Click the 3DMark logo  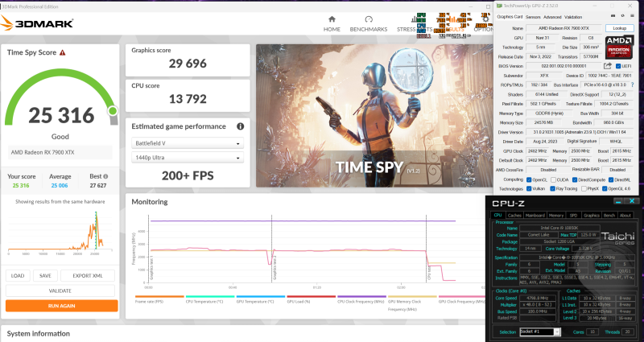tap(42, 23)
